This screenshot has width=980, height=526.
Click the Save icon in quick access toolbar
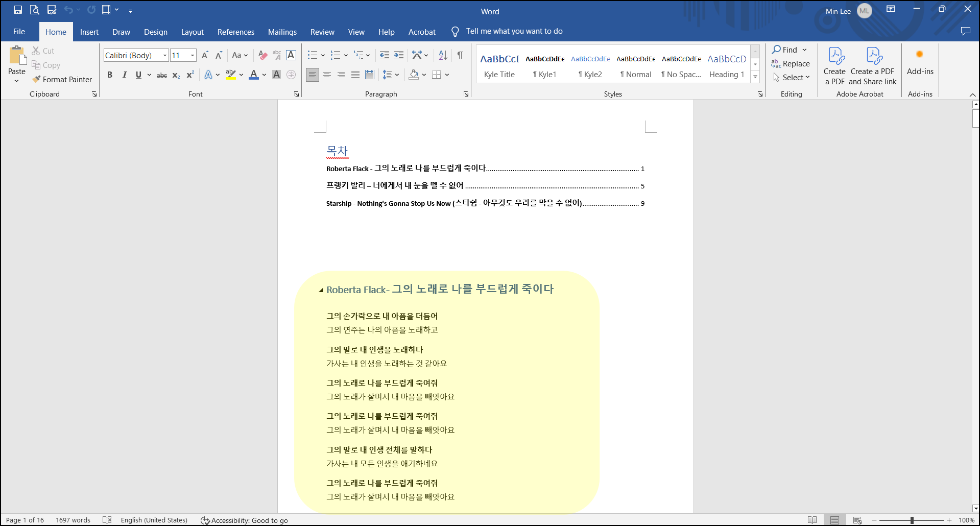(x=18, y=10)
